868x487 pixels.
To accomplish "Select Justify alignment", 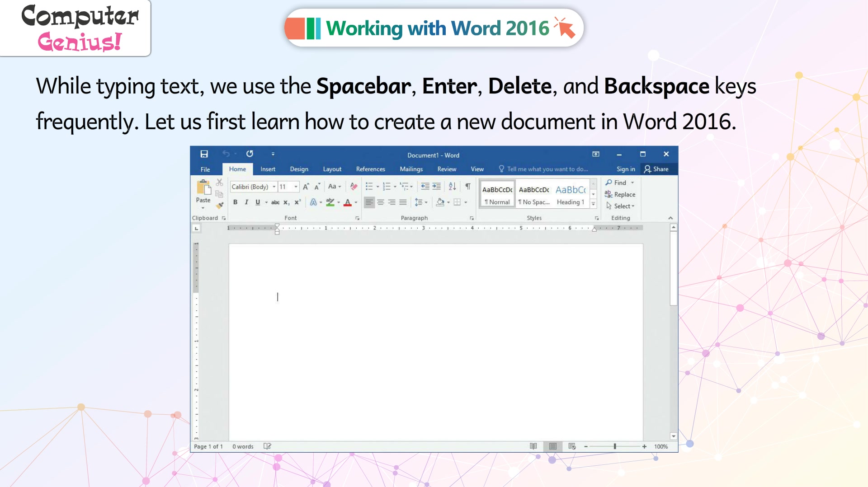I will pyautogui.click(x=403, y=202).
